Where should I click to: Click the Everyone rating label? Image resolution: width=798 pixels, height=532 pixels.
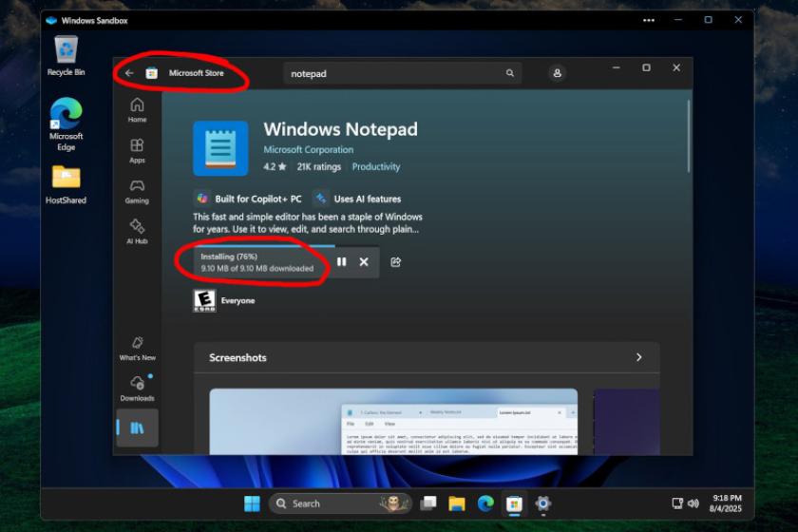point(237,300)
